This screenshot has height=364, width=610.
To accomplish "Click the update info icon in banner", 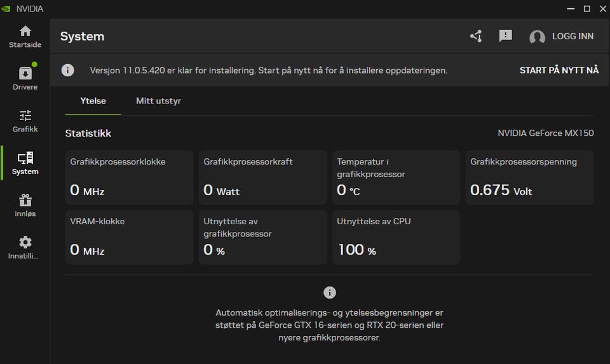I will (68, 70).
